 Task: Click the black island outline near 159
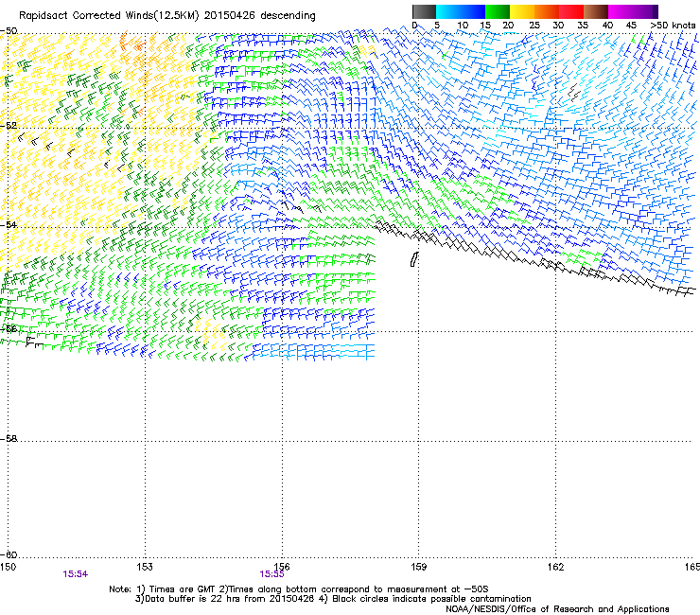point(413,259)
